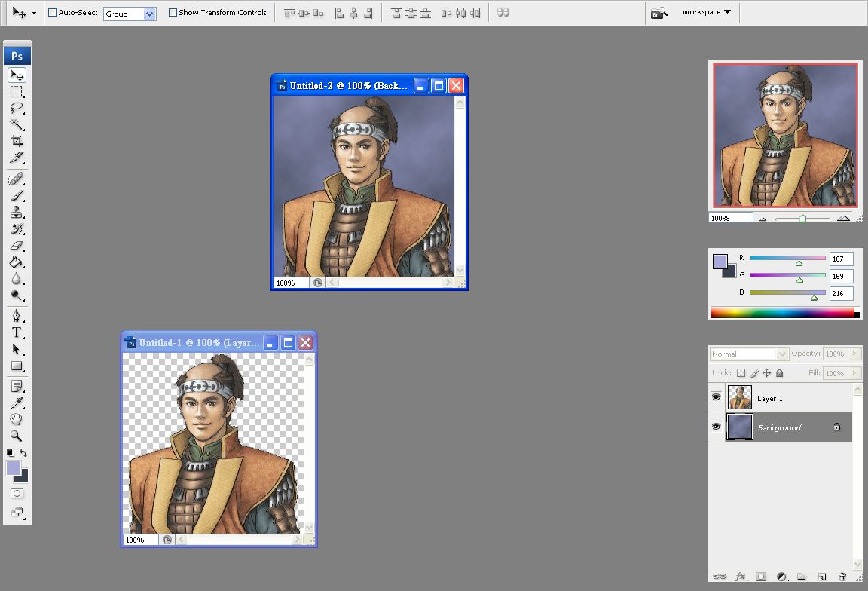Image resolution: width=868 pixels, height=591 pixels.
Task: Select the History Brush tool
Action: tap(17, 228)
